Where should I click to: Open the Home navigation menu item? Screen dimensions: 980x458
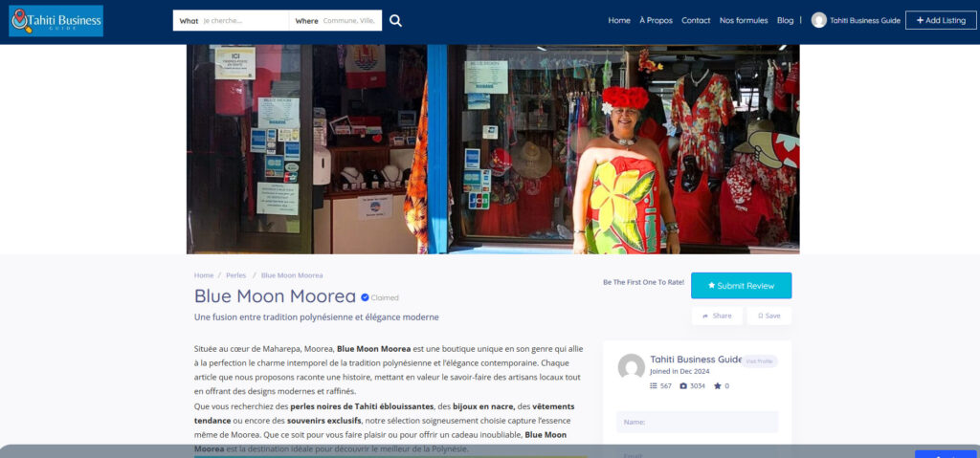pyautogui.click(x=619, y=20)
